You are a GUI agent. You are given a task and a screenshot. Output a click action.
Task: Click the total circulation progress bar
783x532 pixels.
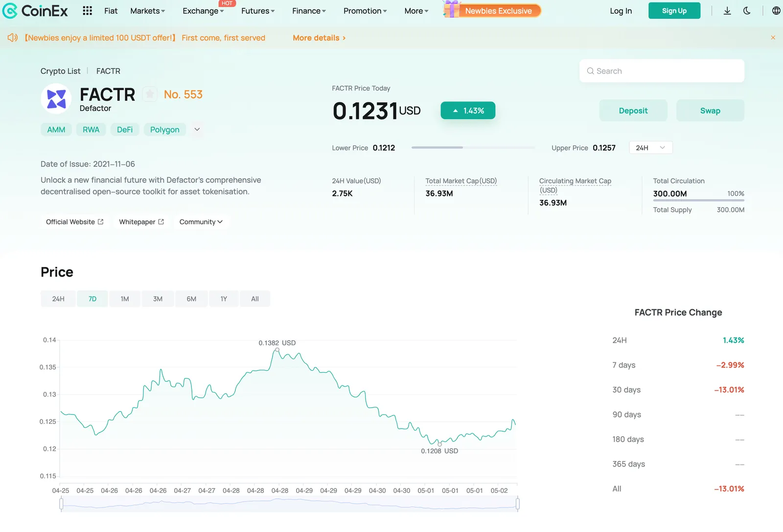click(698, 201)
